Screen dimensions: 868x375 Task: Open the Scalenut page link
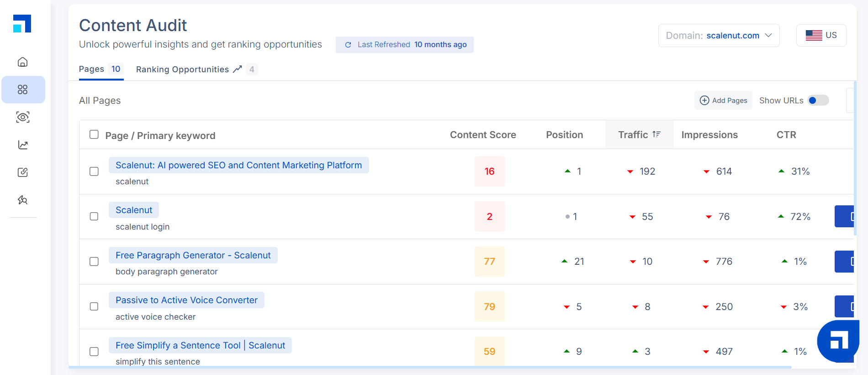tap(134, 210)
